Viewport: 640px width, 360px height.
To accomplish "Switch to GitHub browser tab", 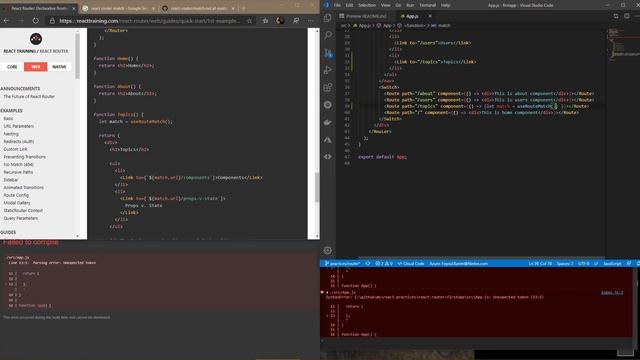I will tap(199, 8).
